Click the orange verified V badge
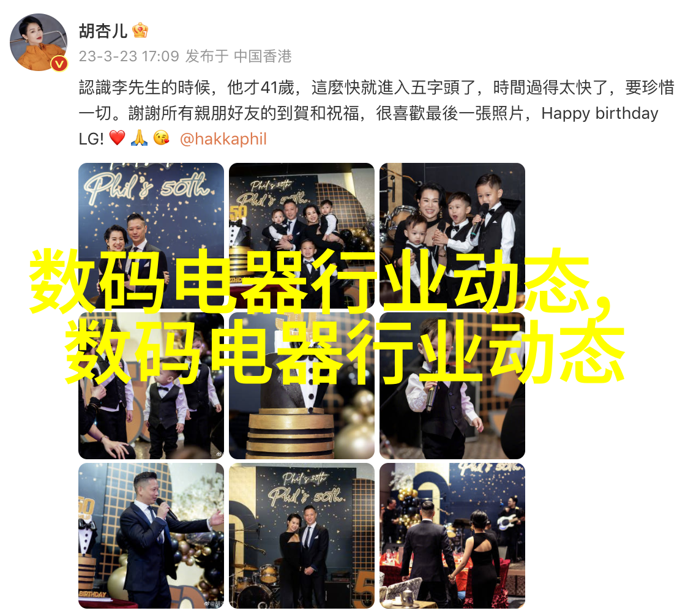 (x=59, y=64)
